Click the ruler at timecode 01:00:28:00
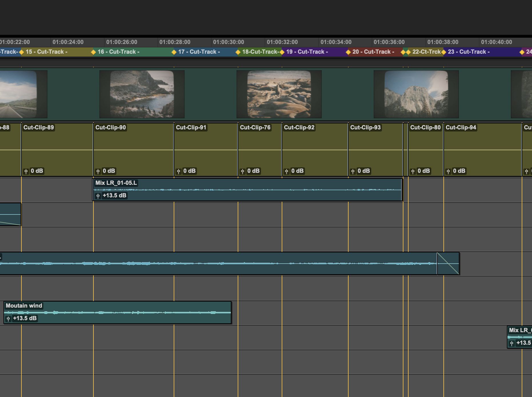This screenshot has width=532, height=397. (175, 42)
